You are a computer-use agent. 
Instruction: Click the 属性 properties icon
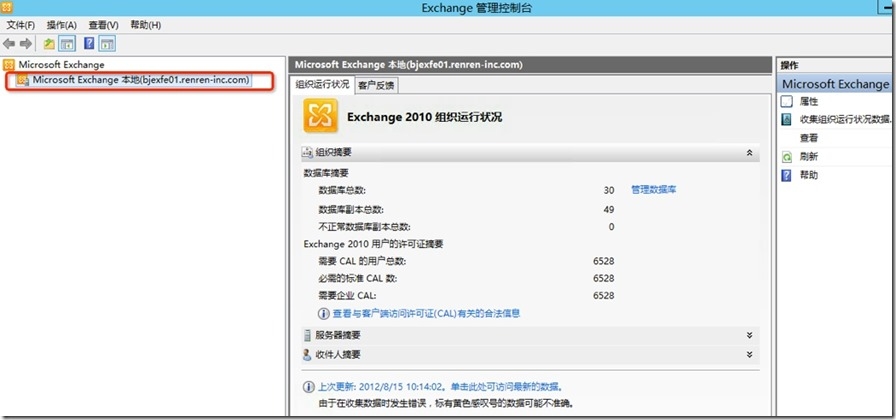coord(787,101)
